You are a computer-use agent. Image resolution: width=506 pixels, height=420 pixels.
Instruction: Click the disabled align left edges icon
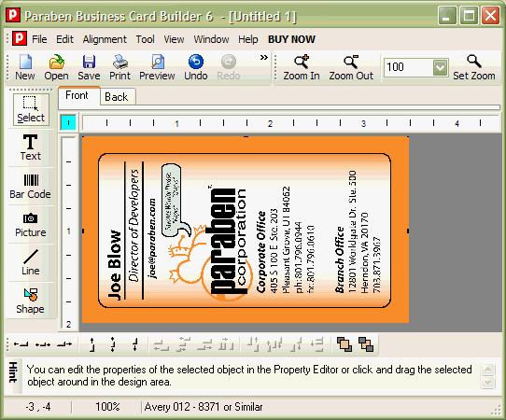click(162, 344)
